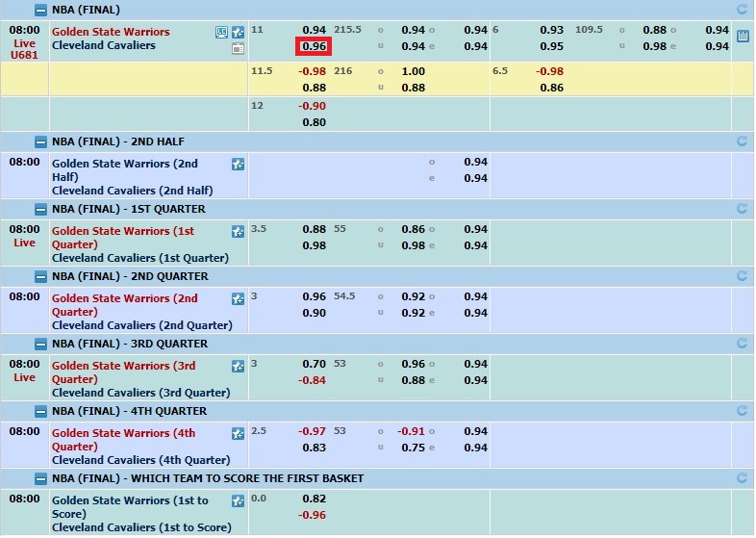Pick 2nd Quarter Cavaliers handicap odds 0.90
The width and height of the screenshot is (756, 538).
pos(314,313)
